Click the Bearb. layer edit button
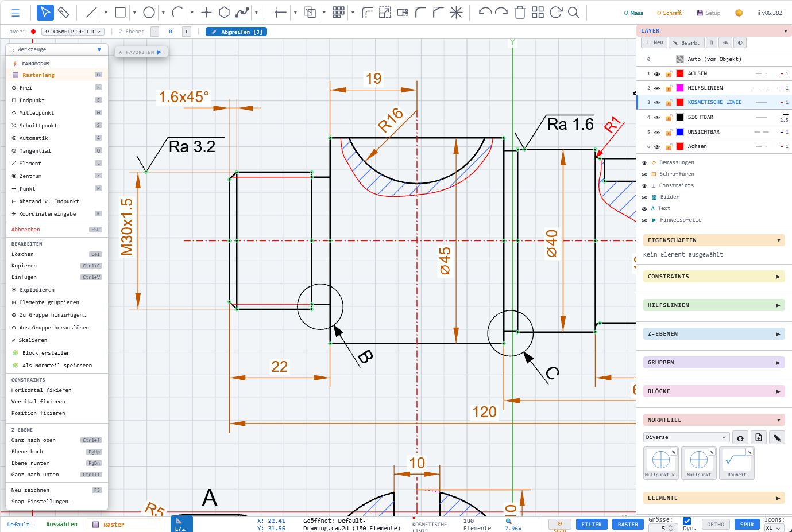This screenshot has width=792, height=532. [686, 42]
